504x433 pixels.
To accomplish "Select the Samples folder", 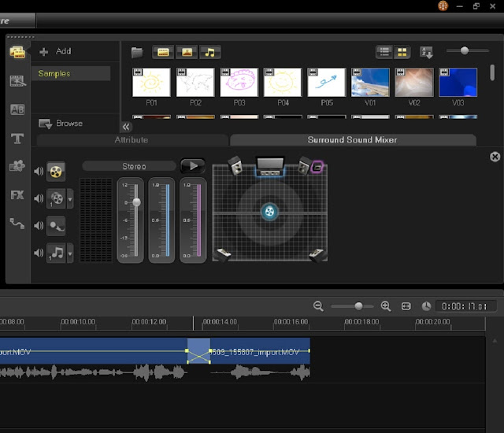I will click(x=71, y=73).
